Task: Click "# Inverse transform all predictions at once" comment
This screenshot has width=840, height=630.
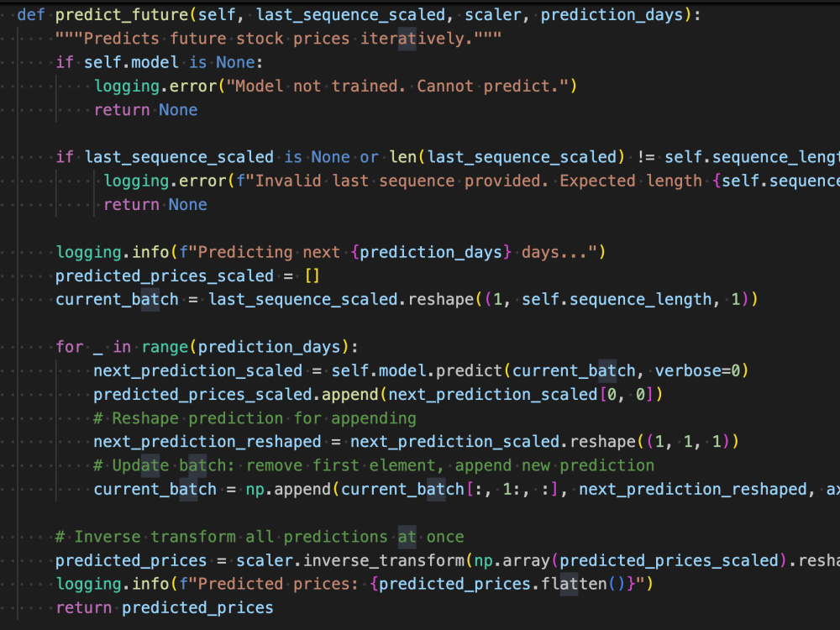Action: pyautogui.click(x=260, y=537)
